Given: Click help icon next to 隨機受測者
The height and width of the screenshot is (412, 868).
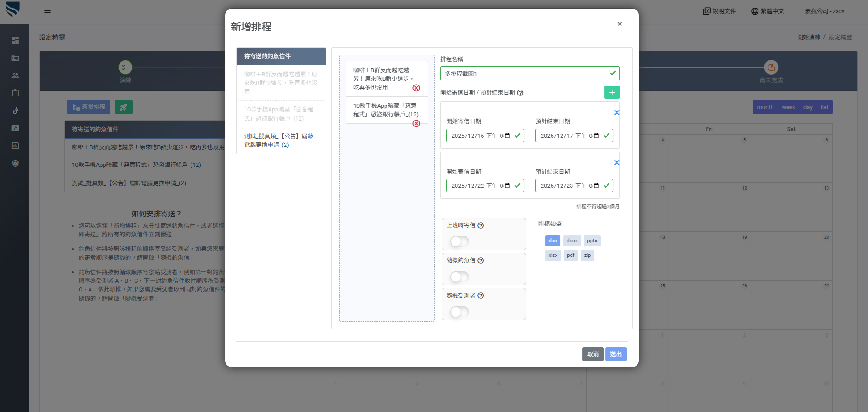Looking at the screenshot, I should coord(481,296).
